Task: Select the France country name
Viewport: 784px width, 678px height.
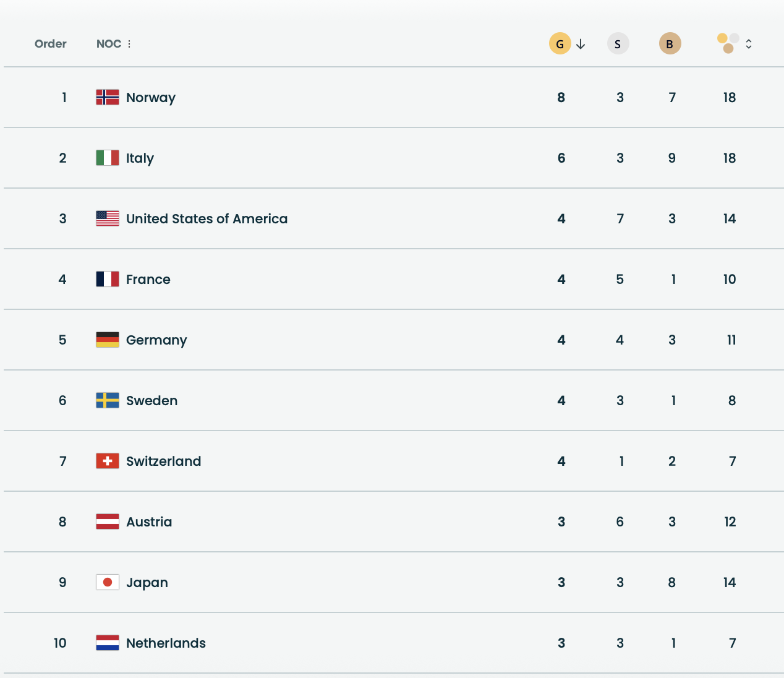Action: 148,279
